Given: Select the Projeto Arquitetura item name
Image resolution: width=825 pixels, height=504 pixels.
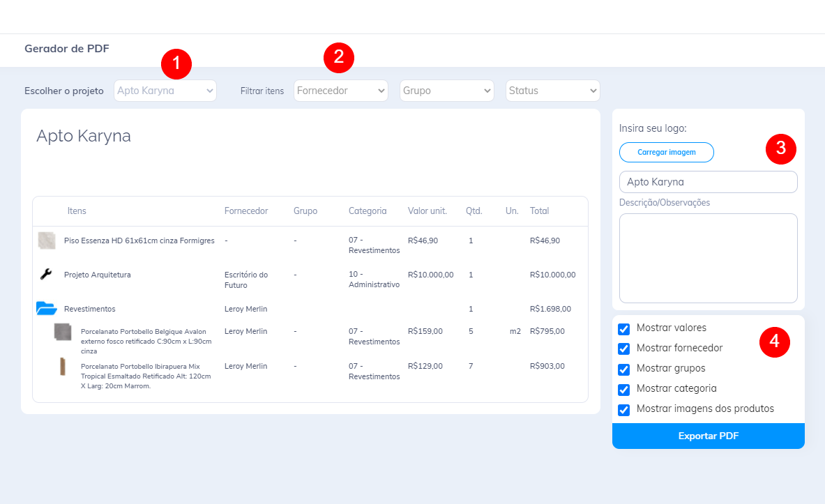Looking at the screenshot, I should [98, 275].
